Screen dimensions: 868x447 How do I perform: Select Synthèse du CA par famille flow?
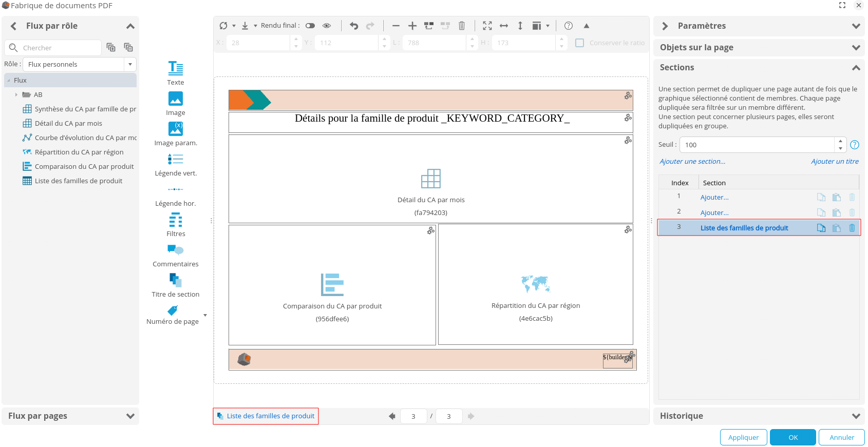click(80, 109)
